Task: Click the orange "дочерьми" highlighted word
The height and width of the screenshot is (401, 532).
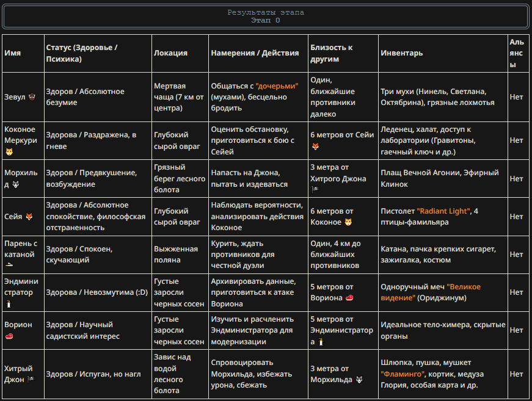Action: [x=277, y=86]
